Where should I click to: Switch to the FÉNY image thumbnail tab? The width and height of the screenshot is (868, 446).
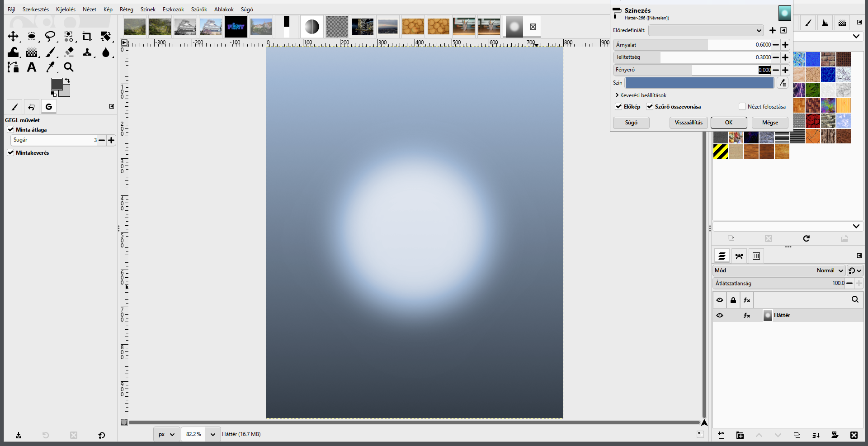pos(236,27)
